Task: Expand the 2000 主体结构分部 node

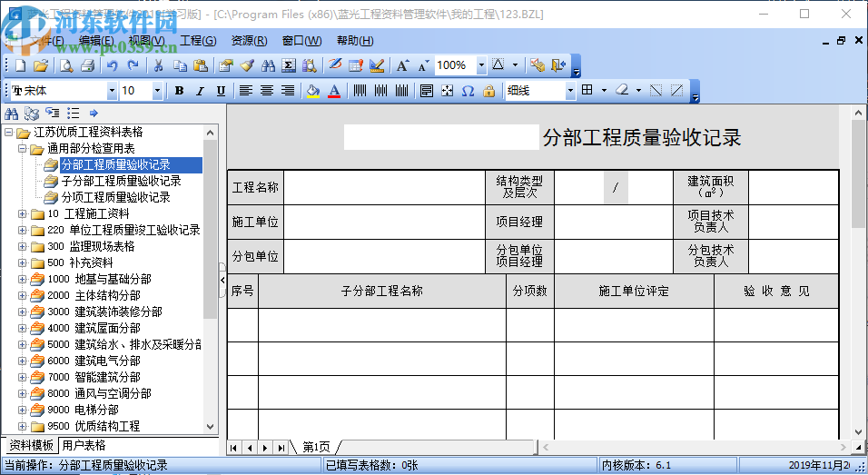Action: tap(22, 296)
